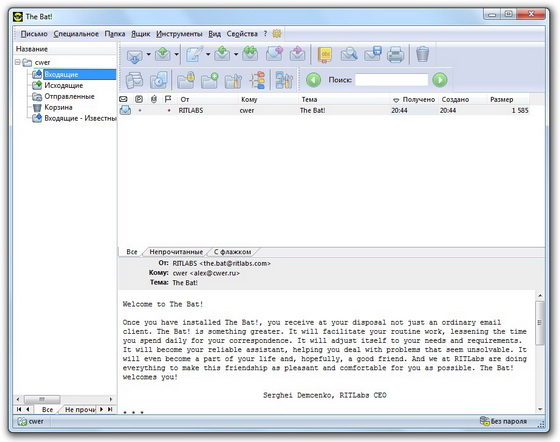
Task: Toggle read-status envelope column header
Action: click(123, 99)
